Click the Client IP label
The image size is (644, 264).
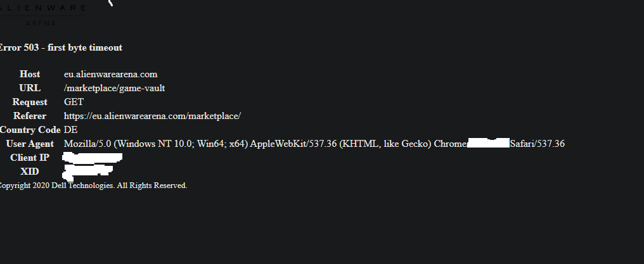(30, 158)
